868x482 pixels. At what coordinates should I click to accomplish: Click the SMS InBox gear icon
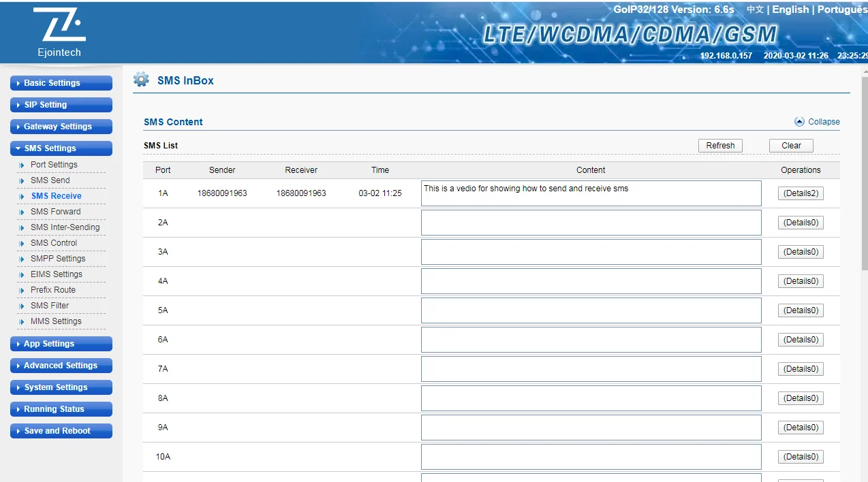(141, 80)
